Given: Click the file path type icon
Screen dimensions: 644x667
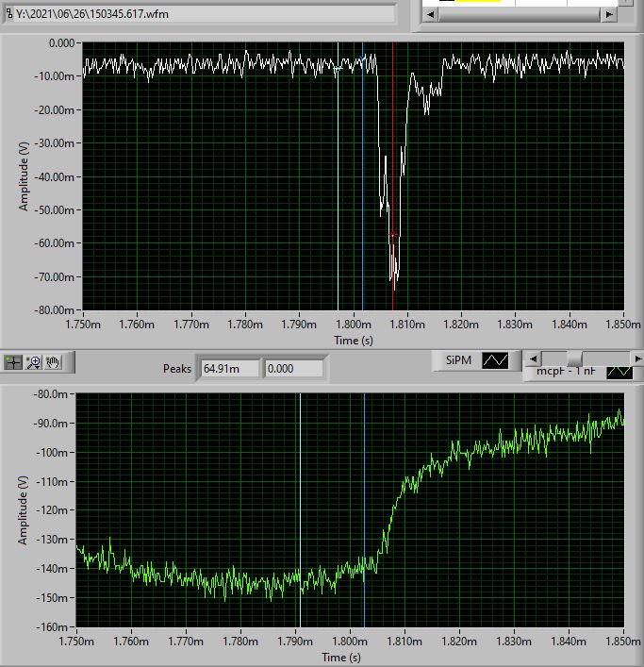Looking at the screenshot, I should (8, 14).
